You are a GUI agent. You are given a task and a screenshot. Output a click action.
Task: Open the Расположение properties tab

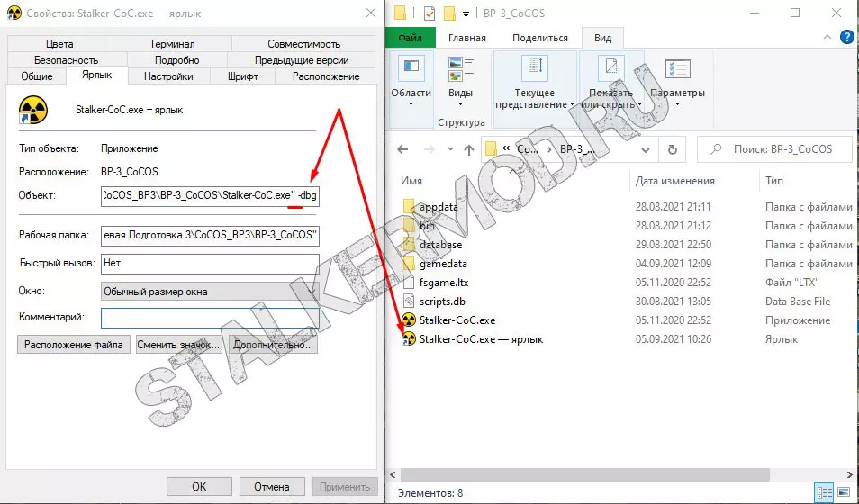click(x=326, y=76)
